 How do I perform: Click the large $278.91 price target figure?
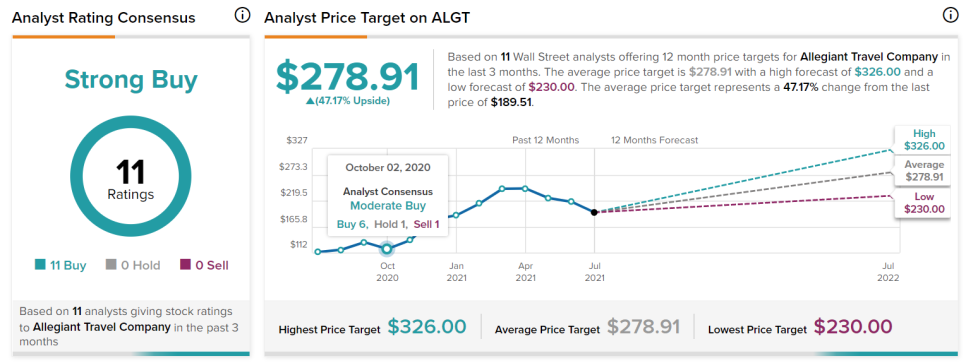coord(347,76)
